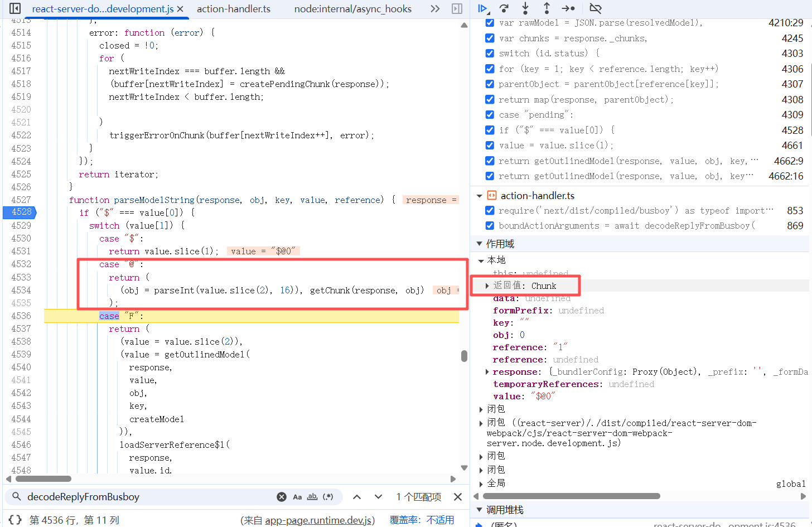This screenshot has width=812, height=527.
Task: Deactivate all breakpoints icon
Action: (596, 8)
